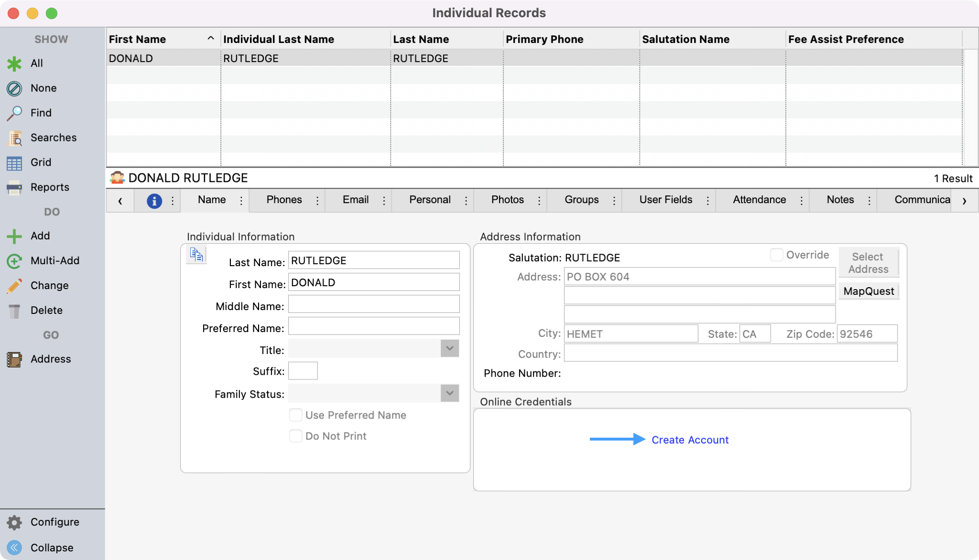Tick the Do Not Print checkbox

(296, 436)
